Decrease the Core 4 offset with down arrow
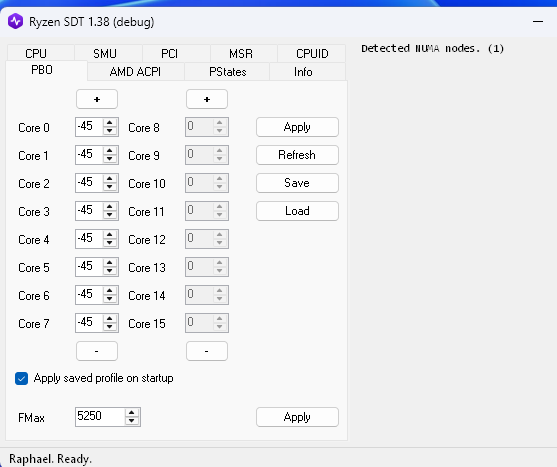Viewport: 557px width, 467px height. [110, 243]
